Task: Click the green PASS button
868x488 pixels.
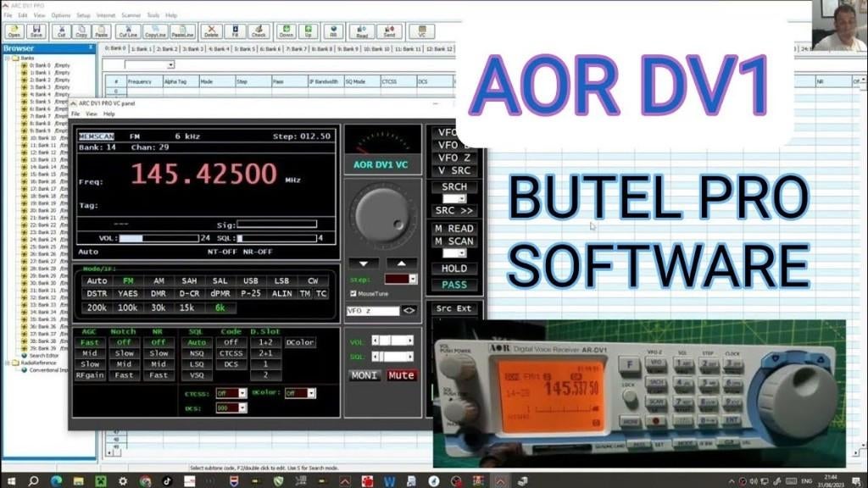Action: coord(454,285)
